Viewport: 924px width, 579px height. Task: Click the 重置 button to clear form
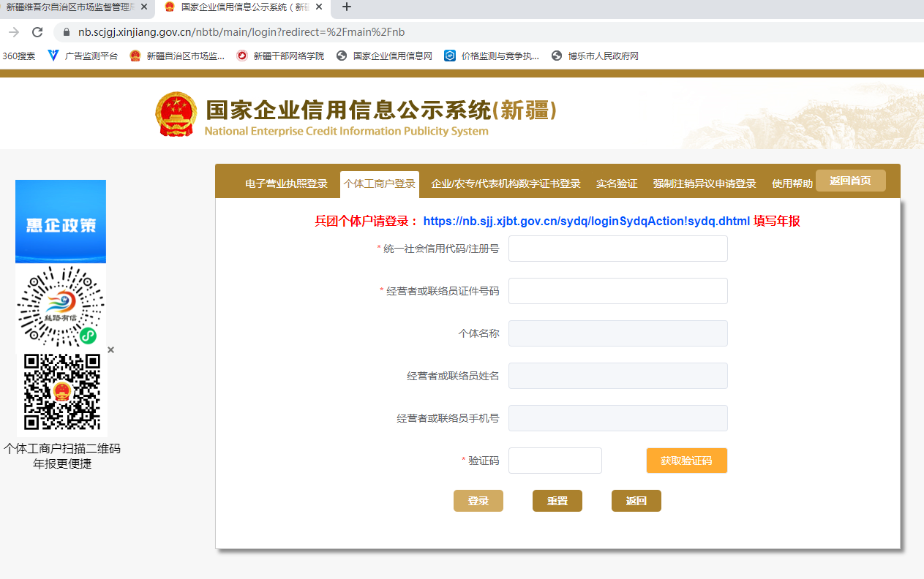[557, 501]
